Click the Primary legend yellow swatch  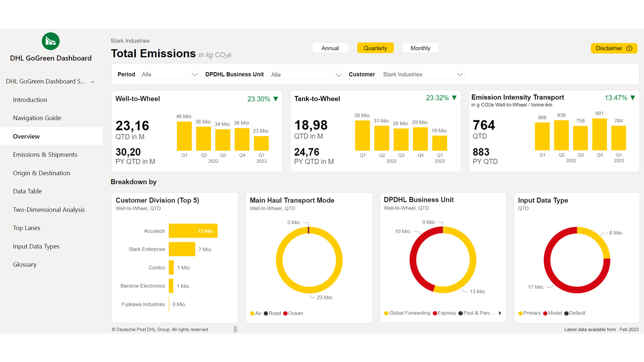520,313
